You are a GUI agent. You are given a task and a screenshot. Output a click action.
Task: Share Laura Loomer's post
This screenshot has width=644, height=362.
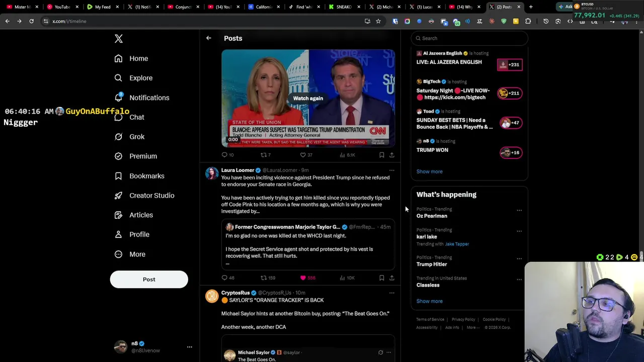pyautogui.click(x=392, y=278)
